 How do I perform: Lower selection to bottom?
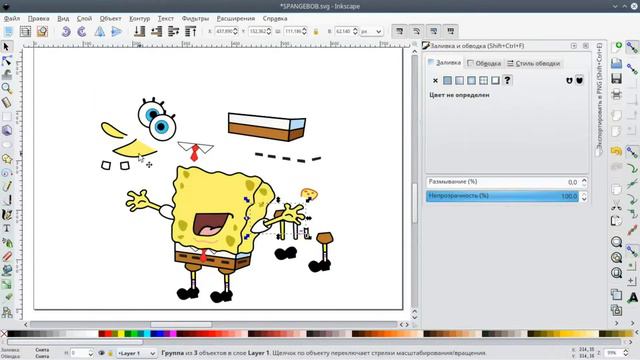140,31
